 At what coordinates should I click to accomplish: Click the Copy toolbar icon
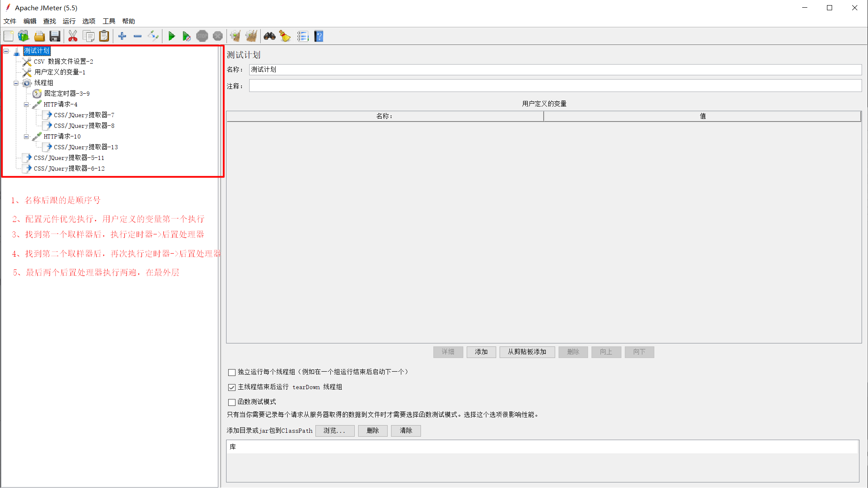pyautogui.click(x=88, y=36)
